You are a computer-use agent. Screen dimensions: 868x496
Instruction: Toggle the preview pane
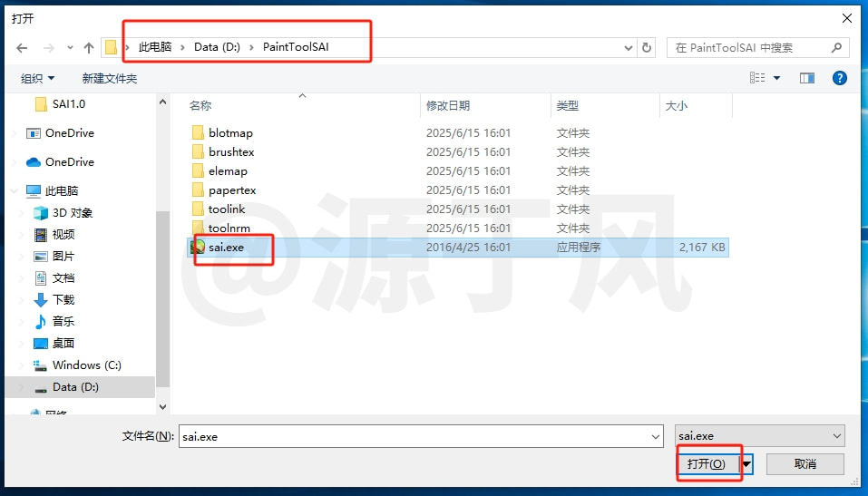coord(807,78)
